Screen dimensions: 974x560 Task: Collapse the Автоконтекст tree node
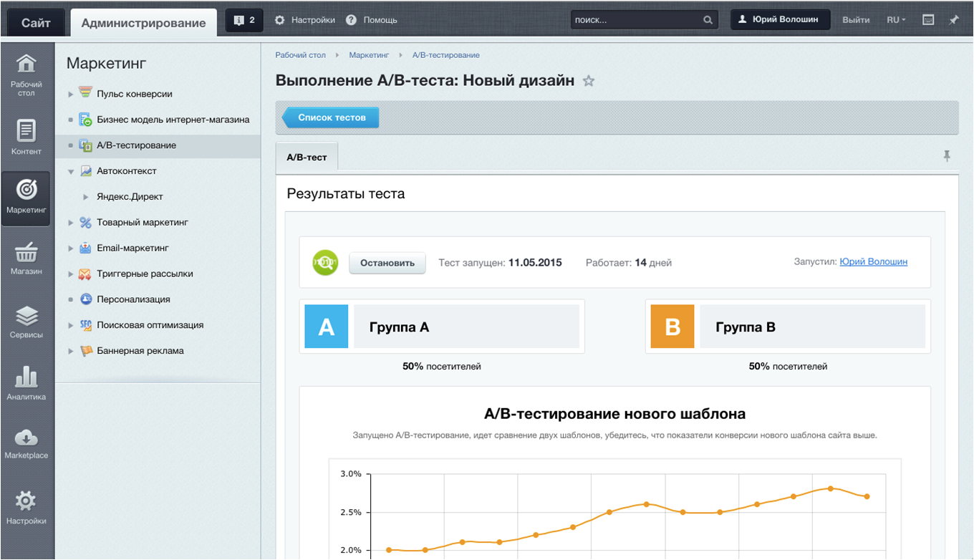[71, 171]
